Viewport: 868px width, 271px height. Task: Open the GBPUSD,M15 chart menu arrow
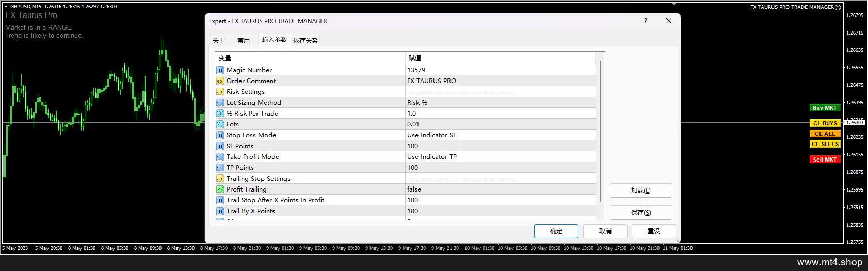click(6, 7)
